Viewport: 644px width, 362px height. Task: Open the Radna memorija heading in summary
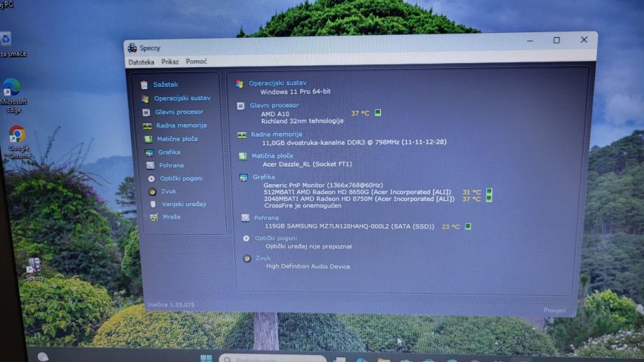point(276,134)
